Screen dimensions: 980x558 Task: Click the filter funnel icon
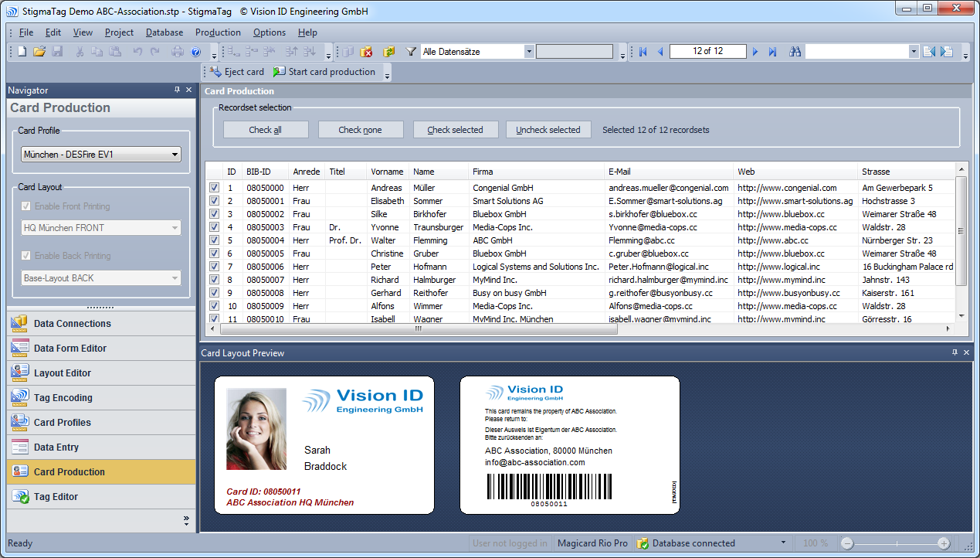411,52
